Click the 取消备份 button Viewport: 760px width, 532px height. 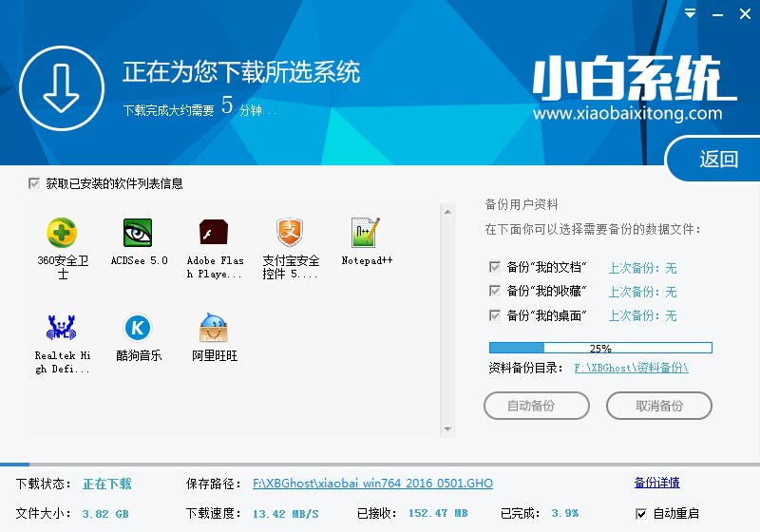tap(659, 406)
